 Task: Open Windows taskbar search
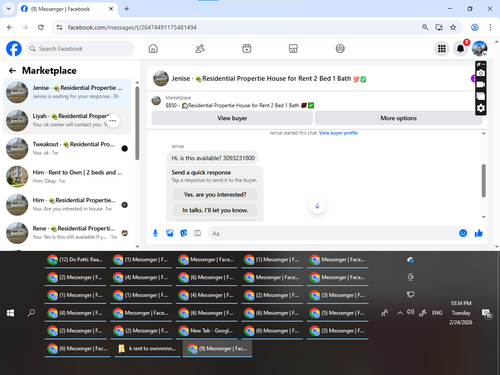pyautogui.click(x=31, y=313)
